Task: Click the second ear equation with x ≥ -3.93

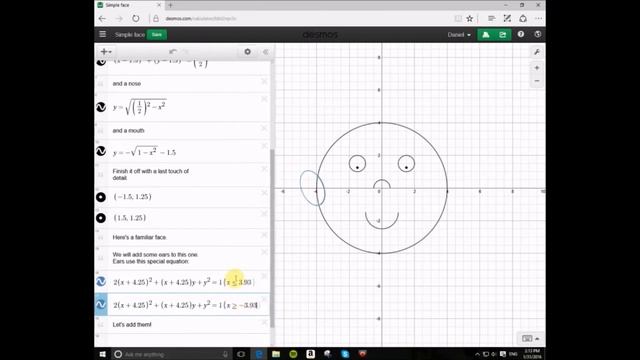Action: [186, 304]
